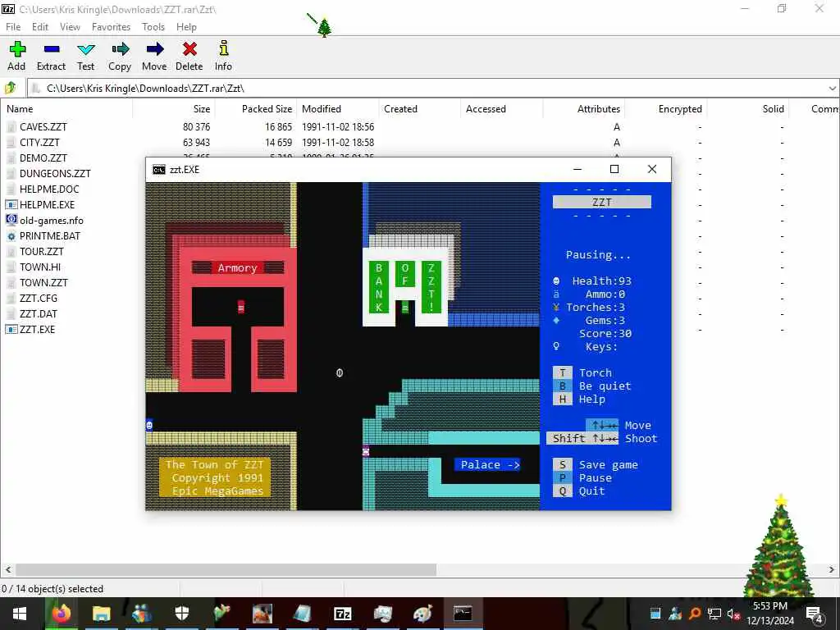Click the muted volume tray icon
840x630 pixels.
click(733, 614)
